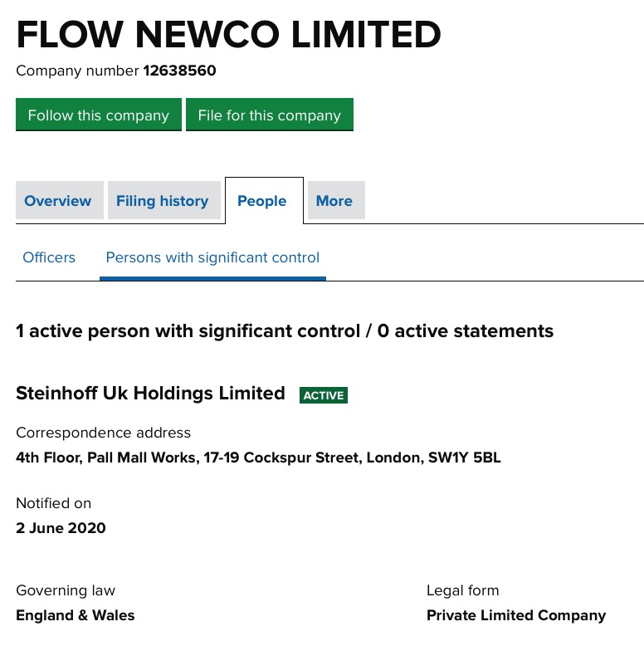The height and width of the screenshot is (646, 644).
Task: Click the Cockspur Street correspondence address
Action: coord(258,458)
